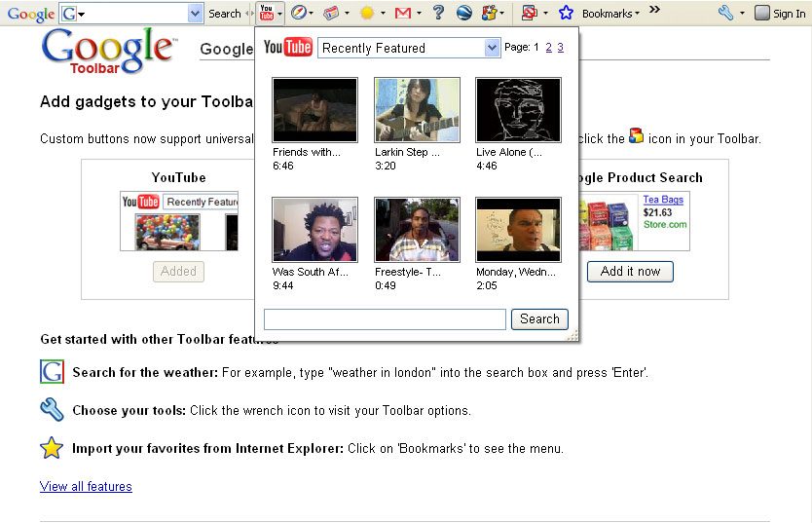This screenshot has width=812, height=523.
Task: Expand the Bookmarks menu
Action: 610,14
